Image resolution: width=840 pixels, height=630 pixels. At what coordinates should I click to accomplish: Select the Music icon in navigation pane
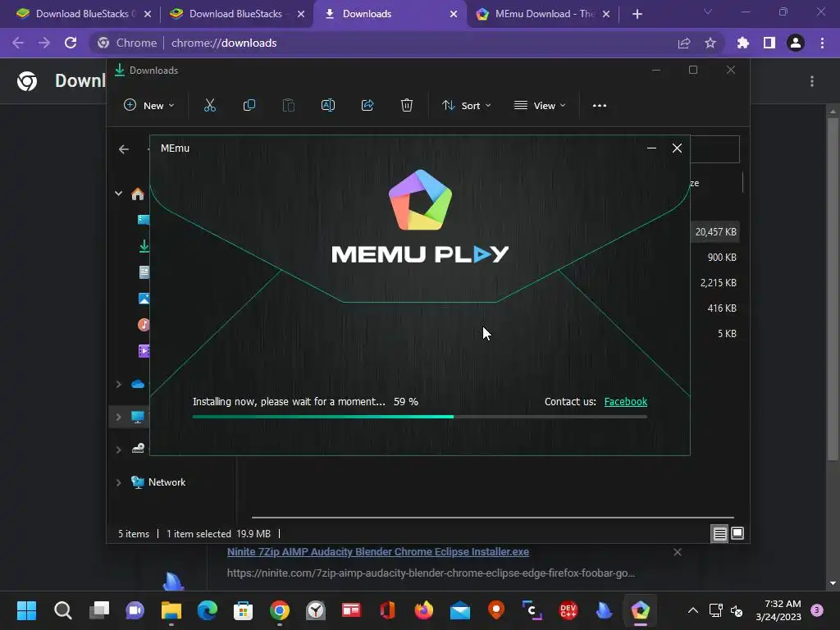(144, 325)
